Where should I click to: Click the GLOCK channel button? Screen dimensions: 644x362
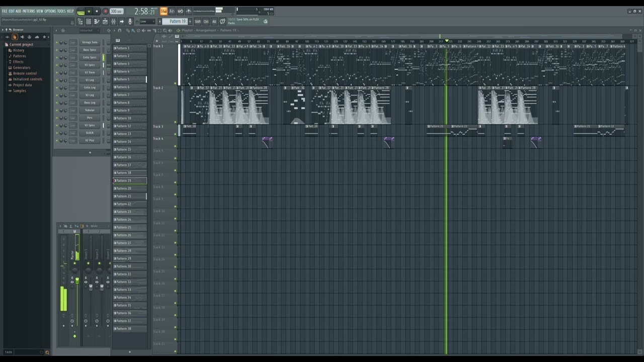(90, 133)
